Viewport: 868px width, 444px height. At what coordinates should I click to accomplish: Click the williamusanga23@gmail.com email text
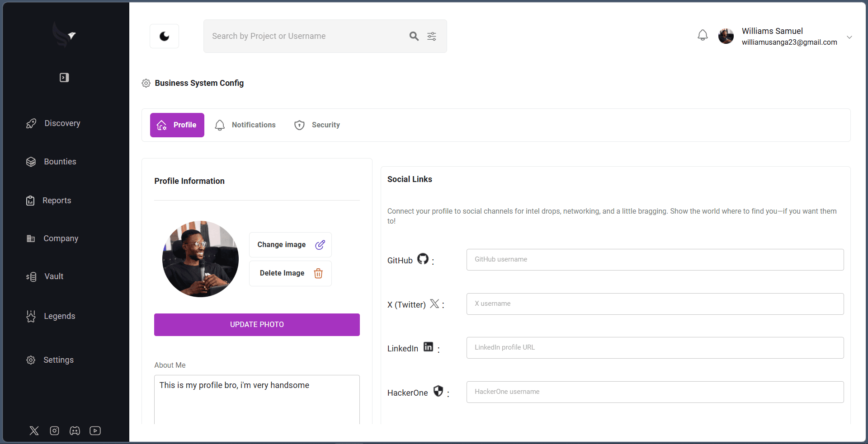[789, 42]
